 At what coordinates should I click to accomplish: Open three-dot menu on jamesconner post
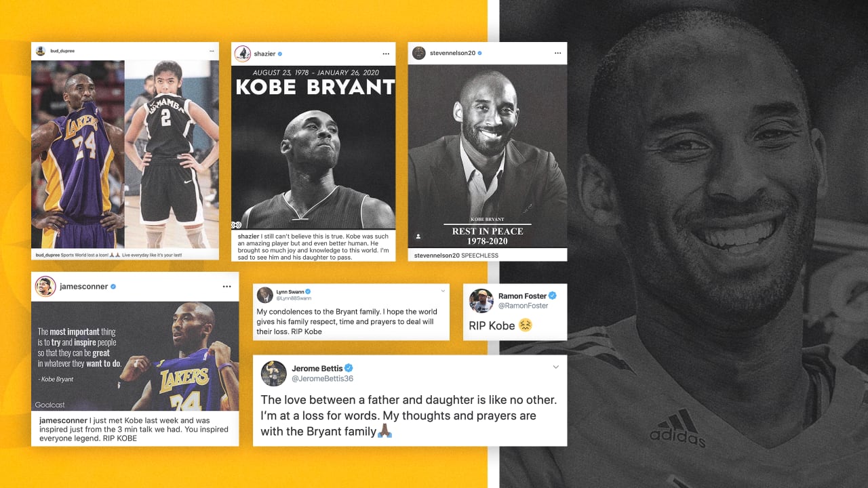(x=227, y=287)
